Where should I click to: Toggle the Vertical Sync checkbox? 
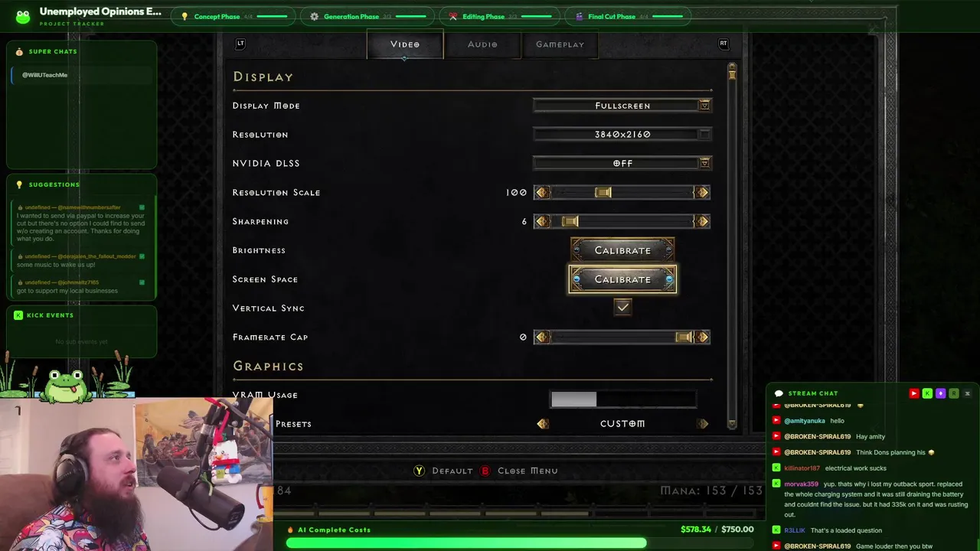[622, 307]
